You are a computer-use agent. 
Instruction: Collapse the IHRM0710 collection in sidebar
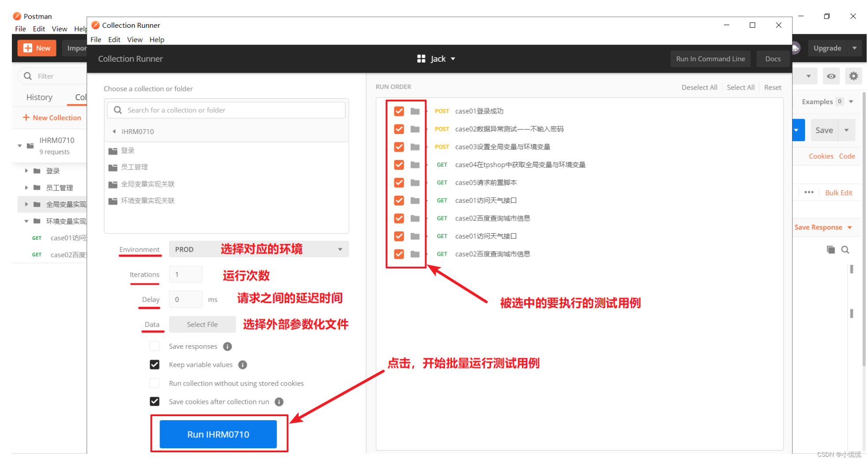pos(19,145)
